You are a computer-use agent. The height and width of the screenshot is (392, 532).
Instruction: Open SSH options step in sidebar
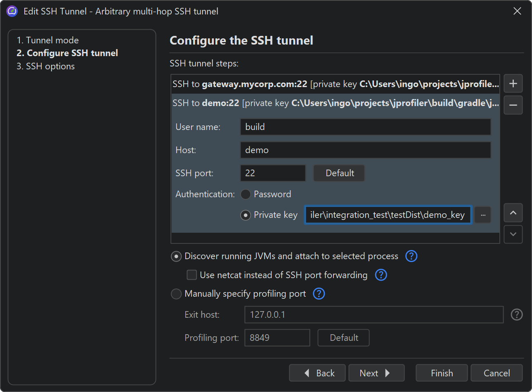46,66
